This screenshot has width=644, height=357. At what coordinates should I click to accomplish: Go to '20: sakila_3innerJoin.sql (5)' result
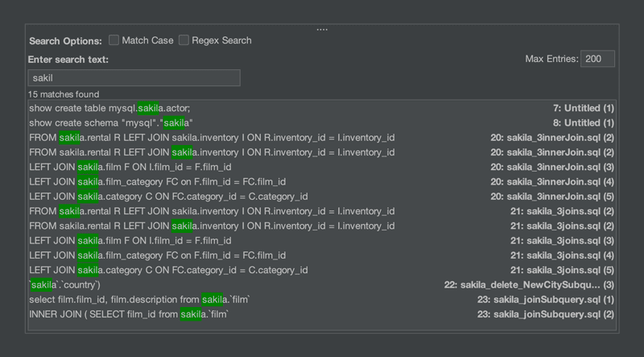coord(552,197)
